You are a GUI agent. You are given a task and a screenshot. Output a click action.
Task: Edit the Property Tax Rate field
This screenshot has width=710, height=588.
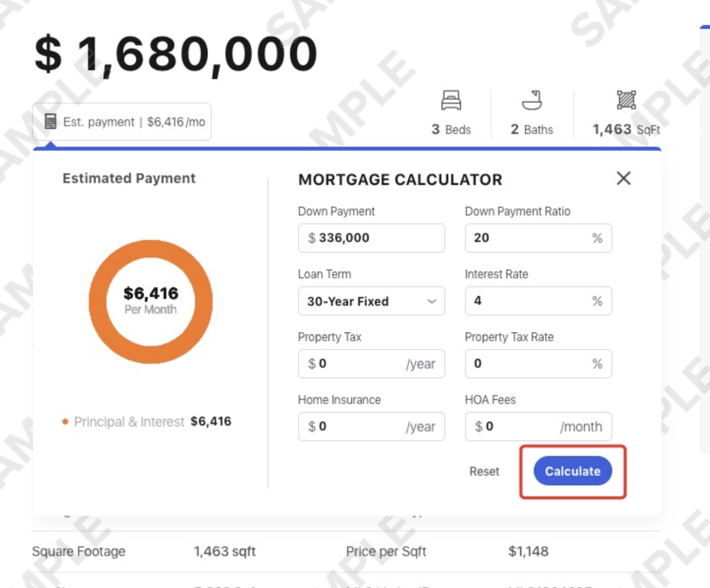(x=538, y=364)
